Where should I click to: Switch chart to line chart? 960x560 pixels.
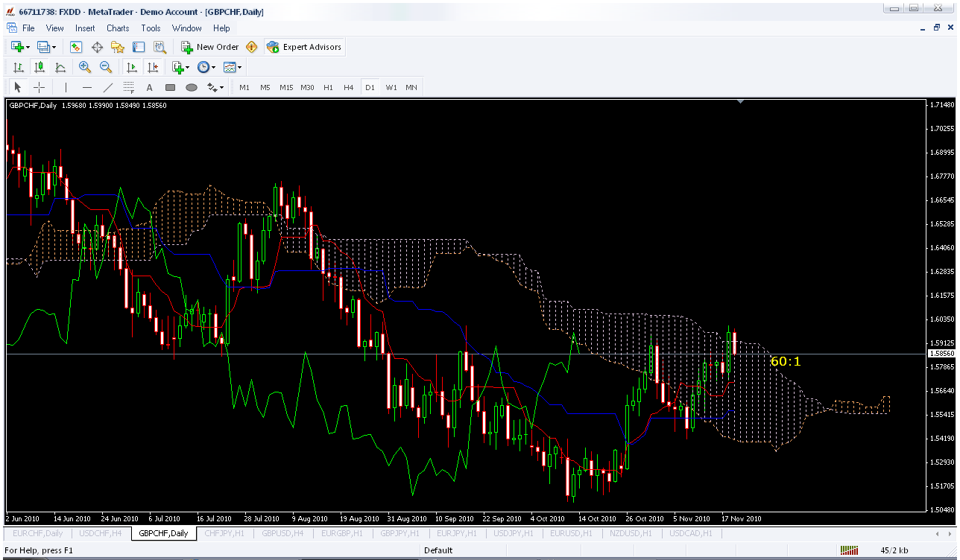pos(60,67)
